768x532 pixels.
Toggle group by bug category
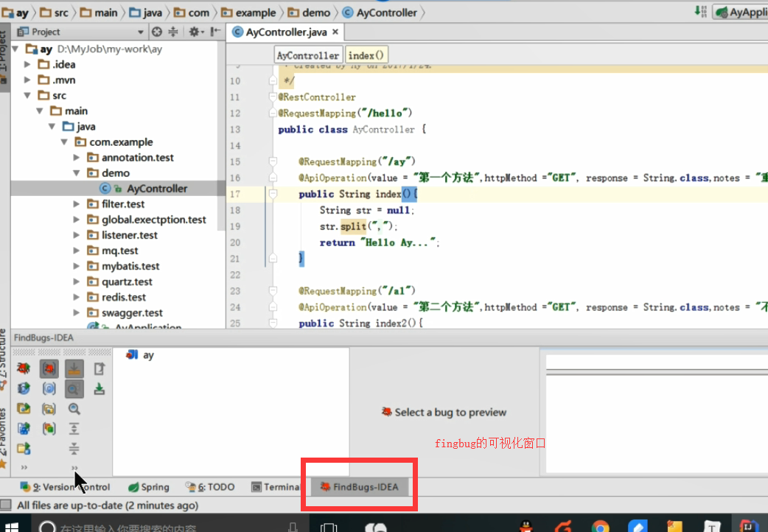point(49,368)
